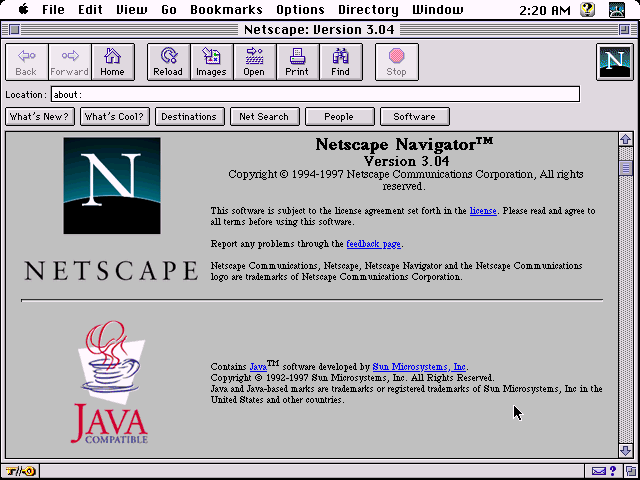
Task: Click in the Location address field
Action: 315,94
